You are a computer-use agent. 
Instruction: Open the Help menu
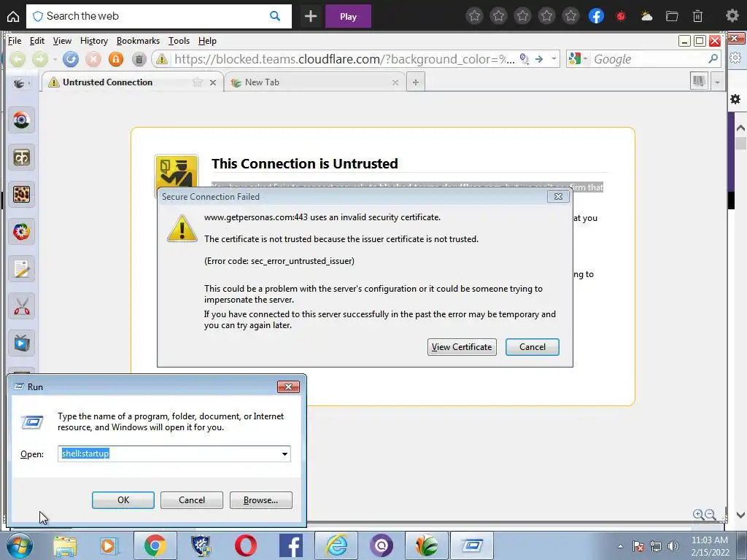tap(207, 41)
